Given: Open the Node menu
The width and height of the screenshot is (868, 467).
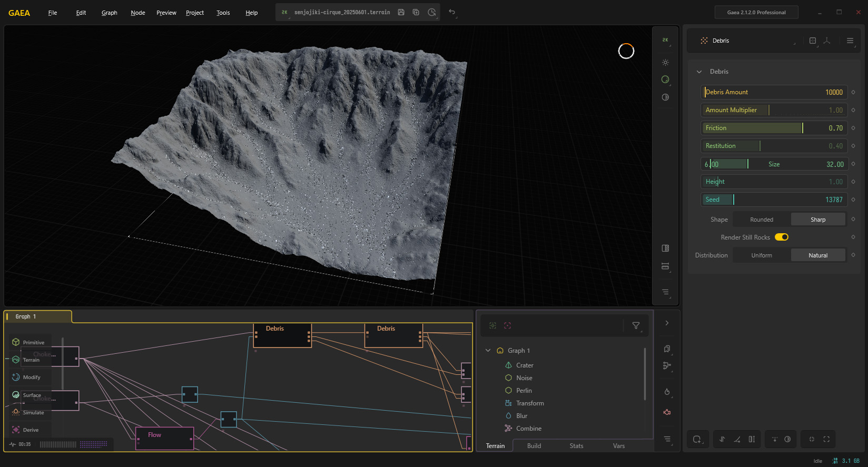Looking at the screenshot, I should [x=138, y=13].
